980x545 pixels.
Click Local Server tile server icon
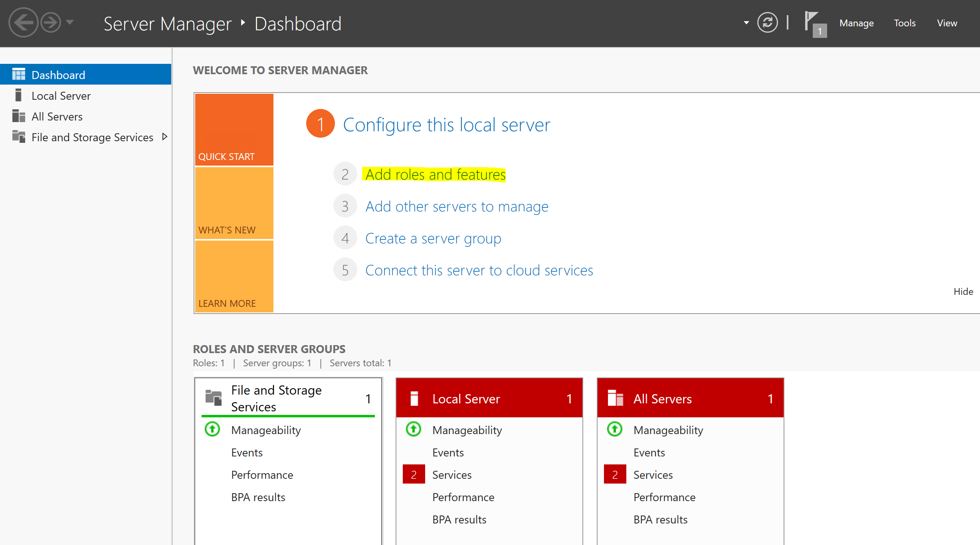tap(414, 398)
